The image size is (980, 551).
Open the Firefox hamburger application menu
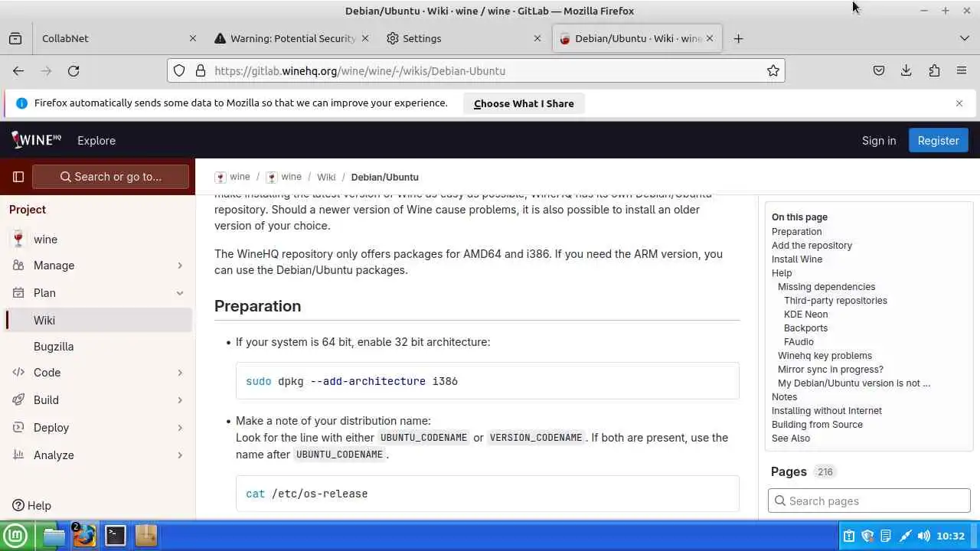pos(962,70)
